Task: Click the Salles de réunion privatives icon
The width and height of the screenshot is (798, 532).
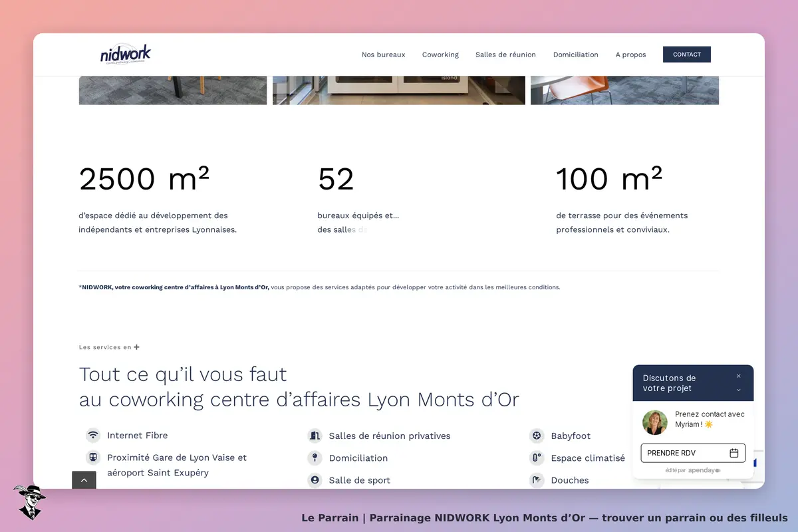Action: pyautogui.click(x=315, y=436)
